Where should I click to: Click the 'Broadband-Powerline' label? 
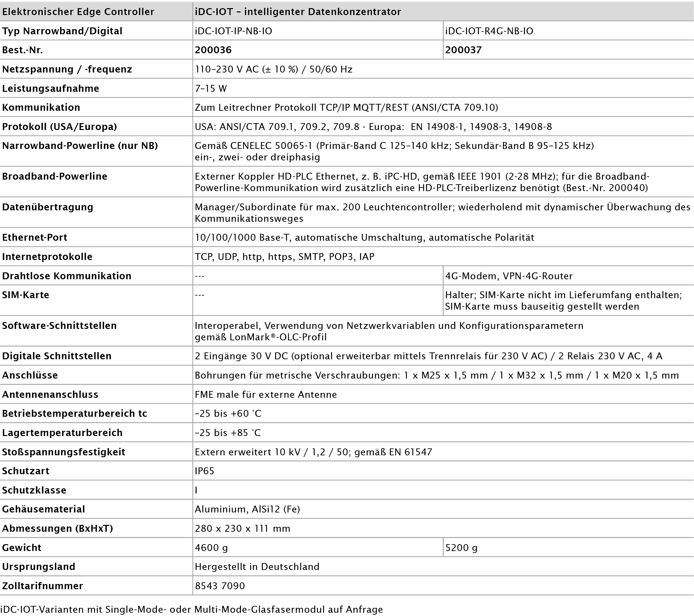[55, 176]
